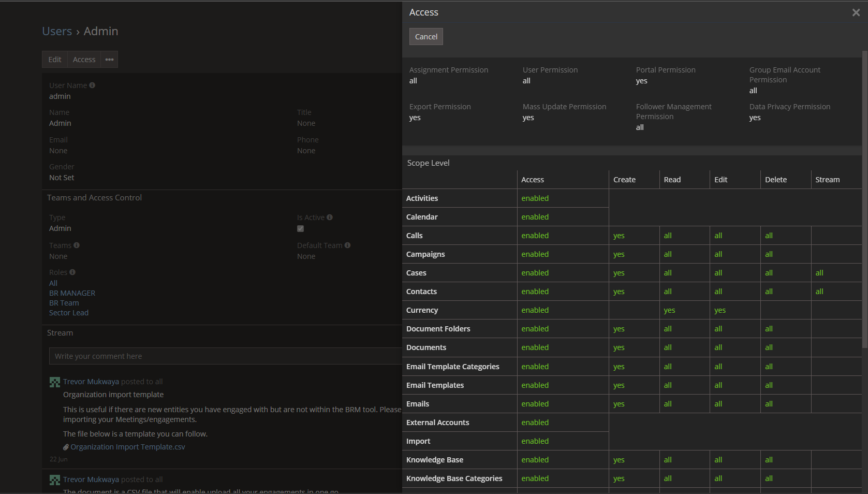This screenshot has width=868, height=494.
Task: Click the Edit button for user
Action: 55,60
